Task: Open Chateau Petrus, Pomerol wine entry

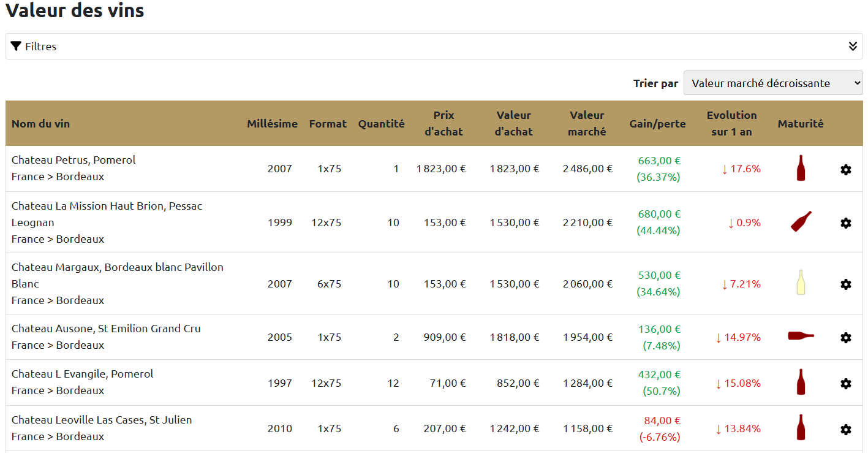Action: (x=74, y=160)
